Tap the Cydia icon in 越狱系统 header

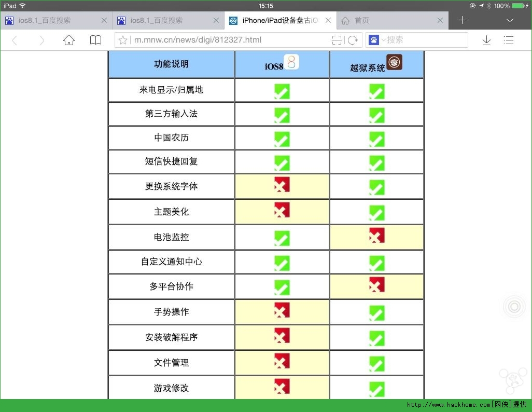pyautogui.click(x=394, y=62)
